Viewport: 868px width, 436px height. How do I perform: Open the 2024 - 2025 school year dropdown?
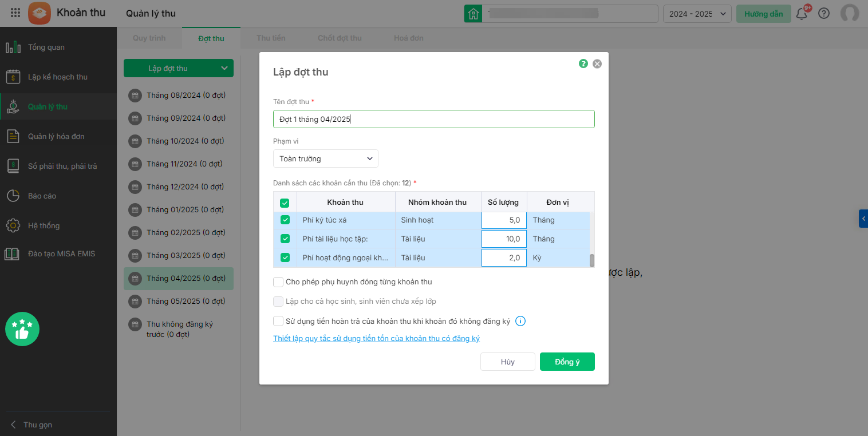697,14
